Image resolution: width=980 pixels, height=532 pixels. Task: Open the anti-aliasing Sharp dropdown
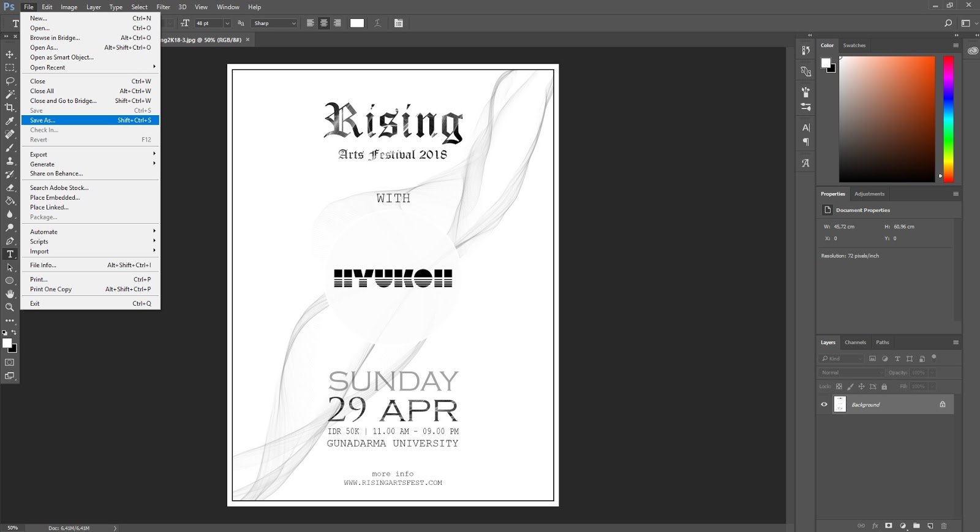(x=274, y=23)
